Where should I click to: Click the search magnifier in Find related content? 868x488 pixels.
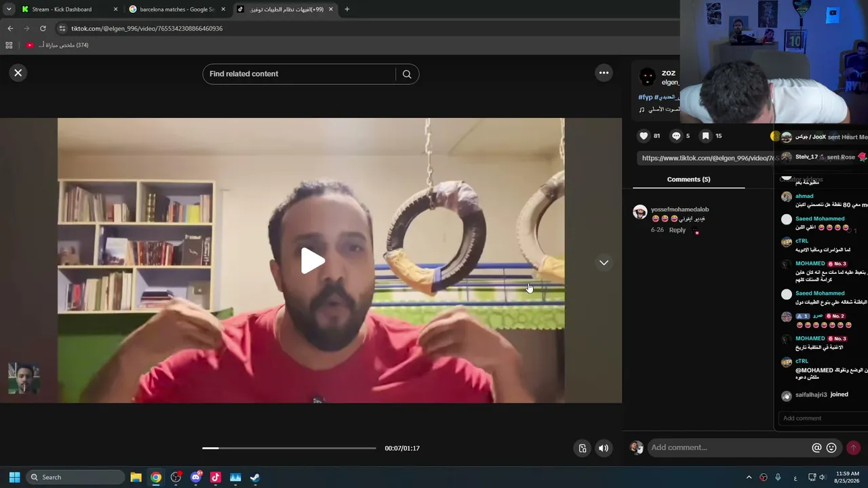(407, 74)
